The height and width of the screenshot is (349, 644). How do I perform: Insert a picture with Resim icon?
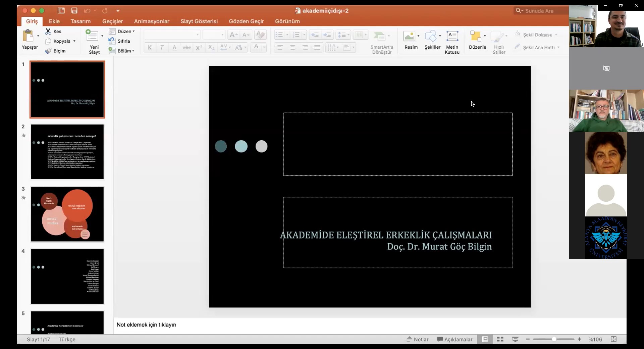tap(409, 36)
